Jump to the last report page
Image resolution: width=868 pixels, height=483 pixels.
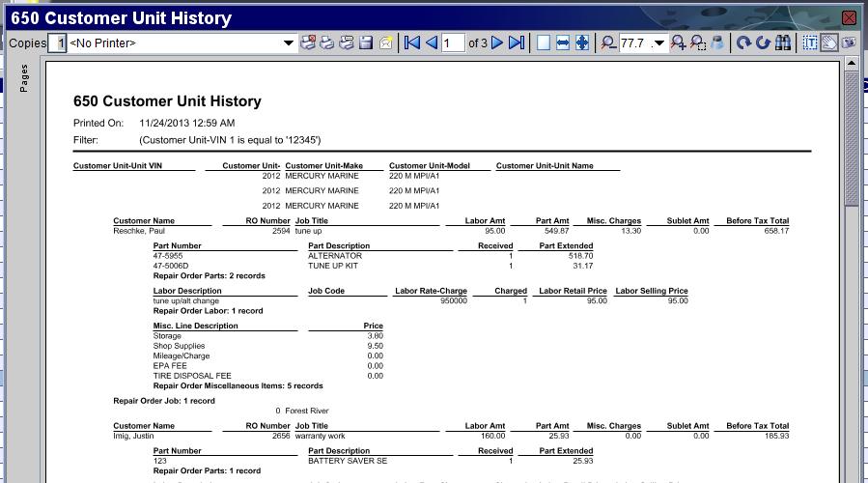point(517,43)
